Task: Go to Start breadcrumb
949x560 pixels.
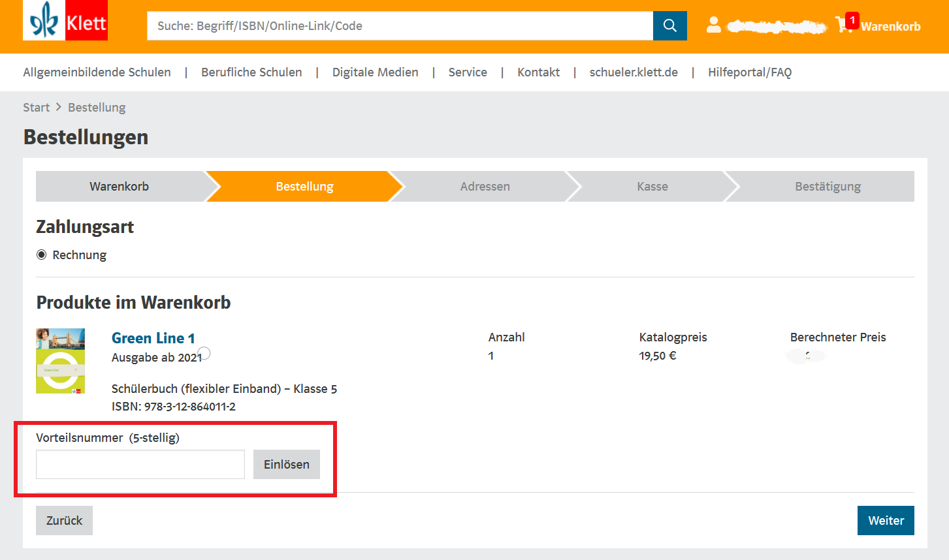Action: [36, 108]
